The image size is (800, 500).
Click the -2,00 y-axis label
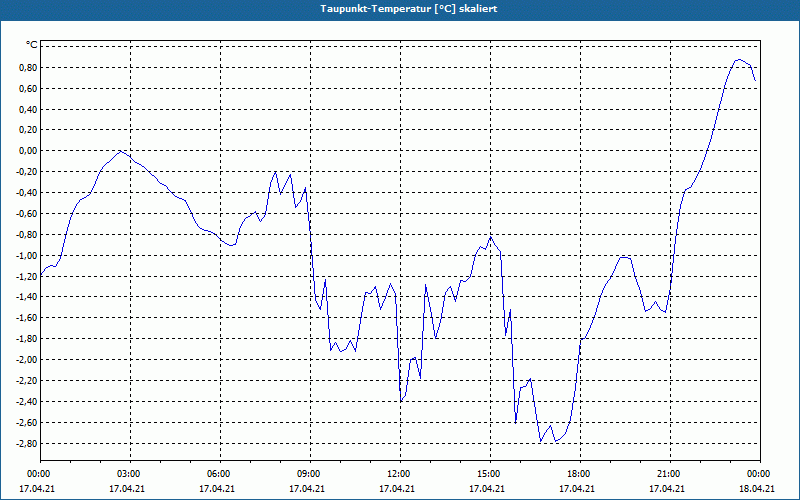pos(27,360)
